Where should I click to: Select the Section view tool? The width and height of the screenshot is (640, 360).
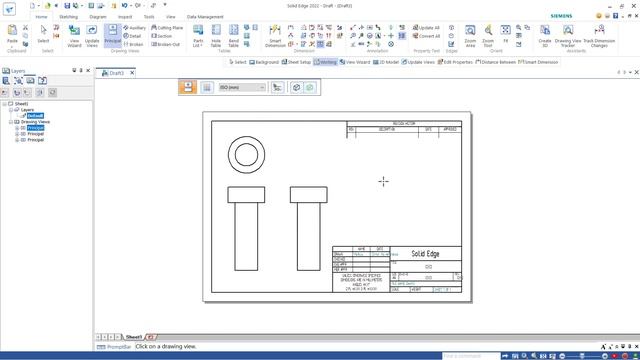coord(162,36)
